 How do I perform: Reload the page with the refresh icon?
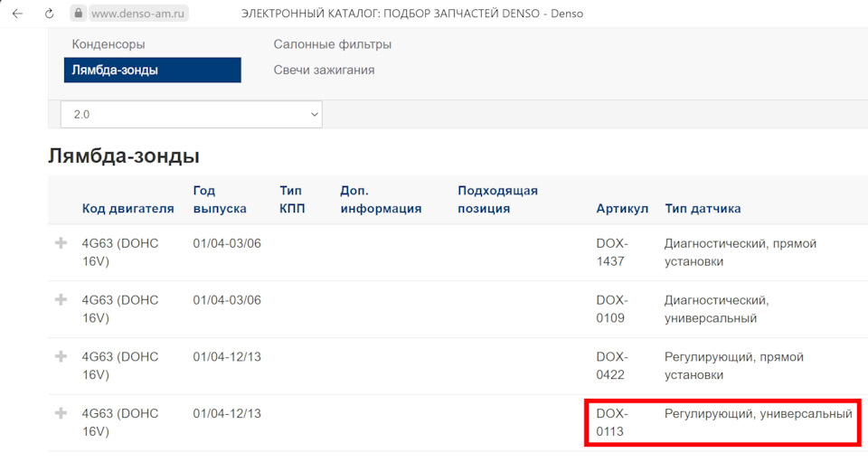click(49, 14)
